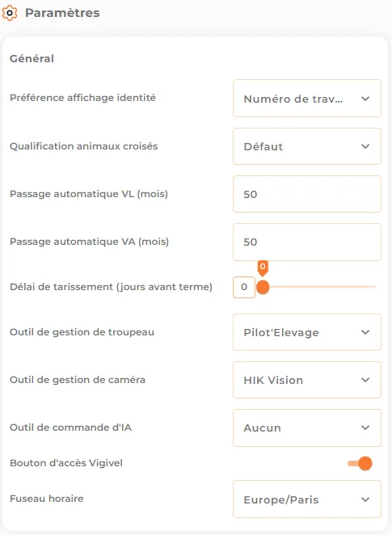Expand the Qualification animaux croisés dropdown
Image resolution: width=392 pixels, height=535 pixels.
point(306,146)
